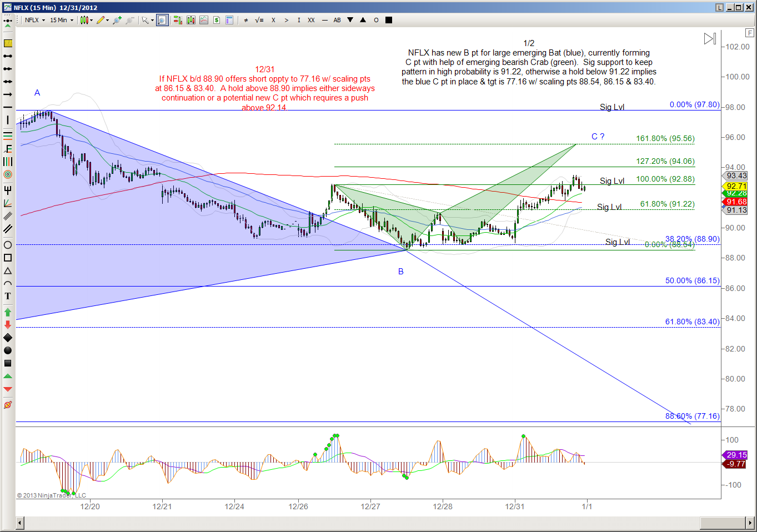Toggle the Chart Trader icon

tap(216, 20)
